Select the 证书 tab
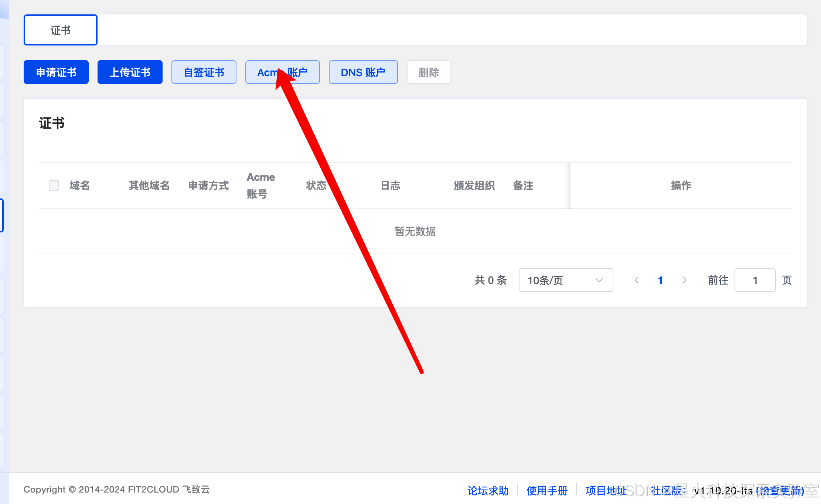The height and width of the screenshot is (504, 821). point(61,30)
